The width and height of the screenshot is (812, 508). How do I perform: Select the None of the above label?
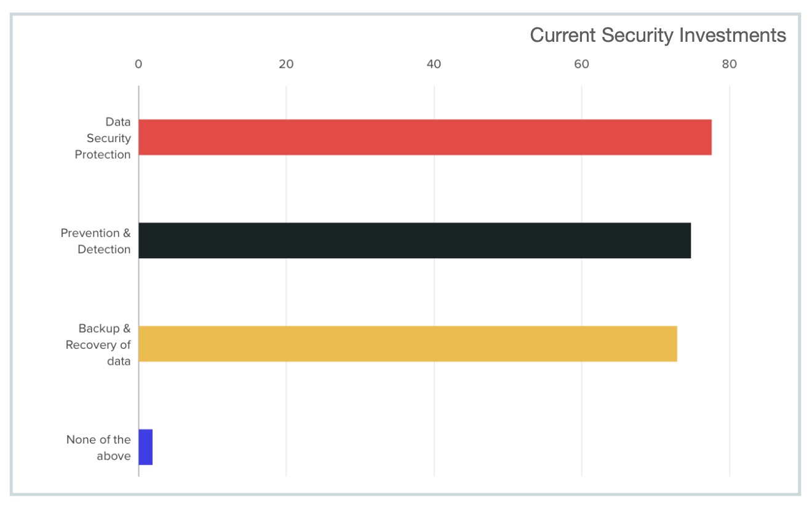(98, 448)
